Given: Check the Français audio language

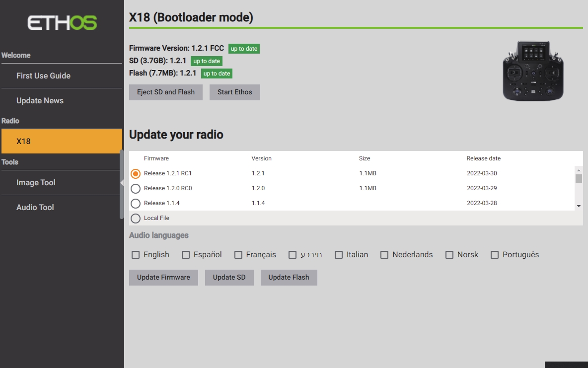Looking at the screenshot, I should [x=238, y=255].
